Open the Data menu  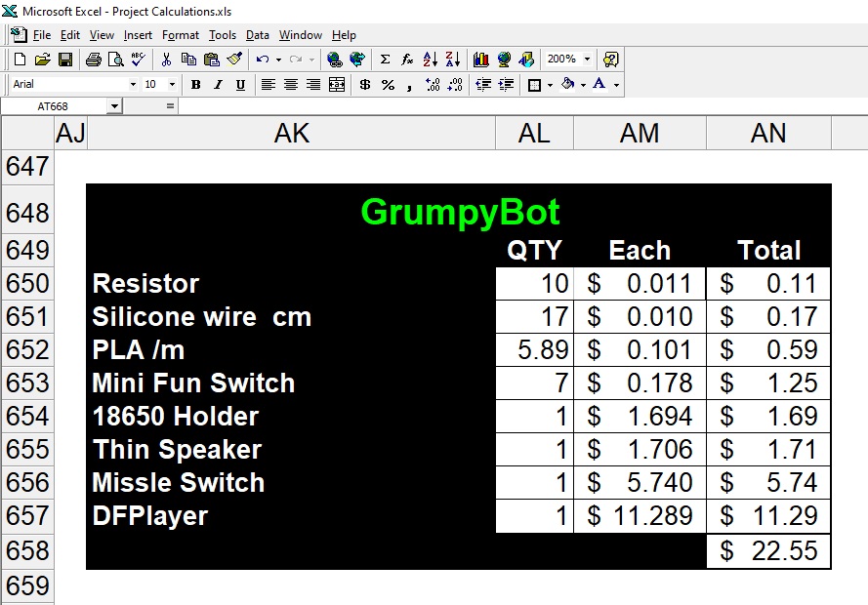click(257, 35)
